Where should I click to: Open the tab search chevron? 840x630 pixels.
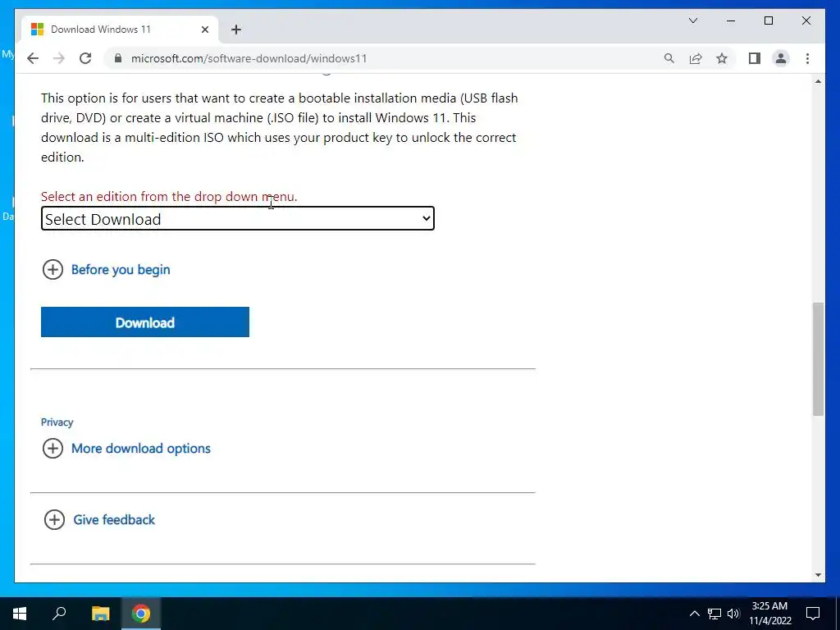point(693,21)
